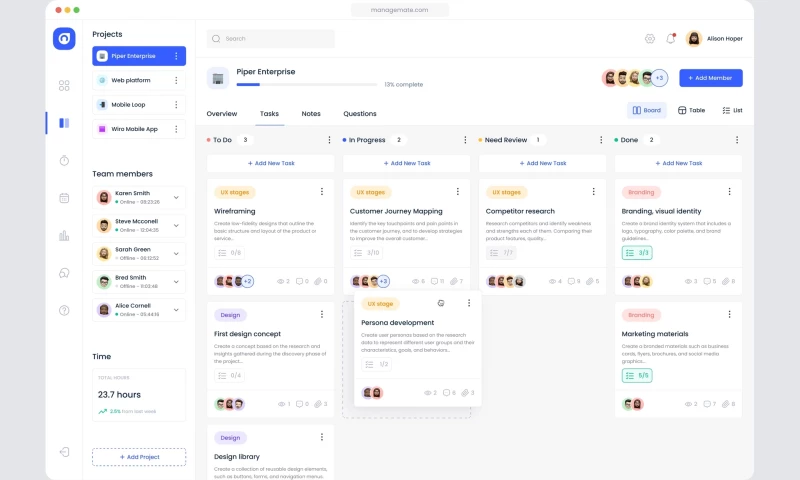Open Wireframing card three-dot menu
800x480 pixels.
tap(321, 191)
